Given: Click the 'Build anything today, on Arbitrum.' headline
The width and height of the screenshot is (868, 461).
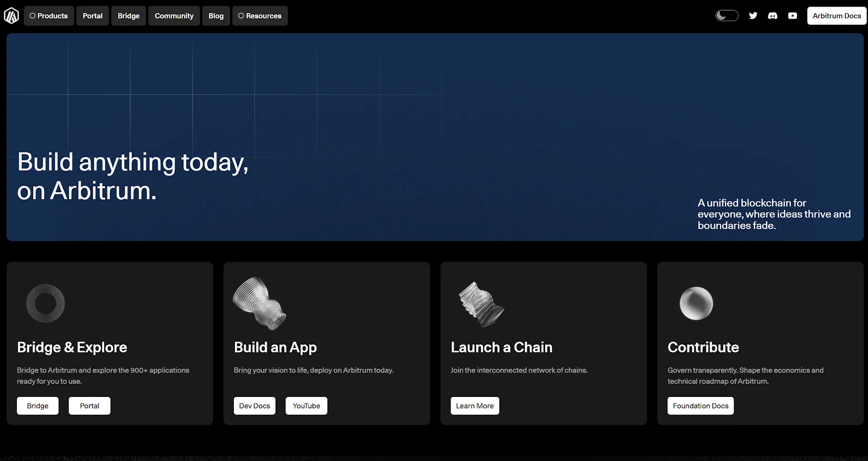Looking at the screenshot, I should point(133,176).
